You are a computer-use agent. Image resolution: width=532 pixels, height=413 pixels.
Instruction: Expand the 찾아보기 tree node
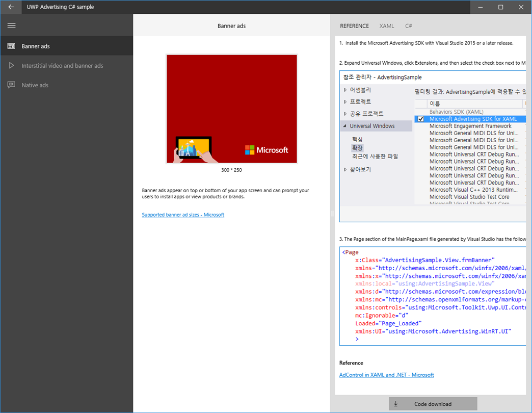point(345,169)
